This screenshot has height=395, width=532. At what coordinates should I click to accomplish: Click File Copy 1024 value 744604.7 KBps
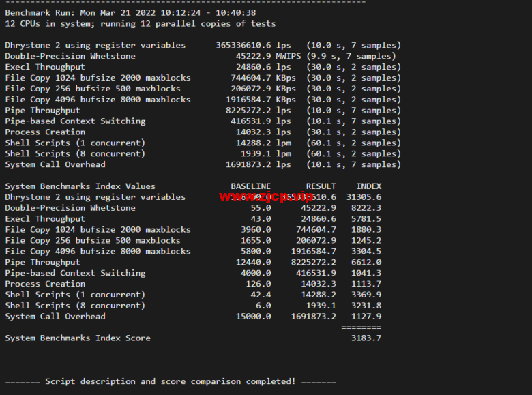point(263,78)
